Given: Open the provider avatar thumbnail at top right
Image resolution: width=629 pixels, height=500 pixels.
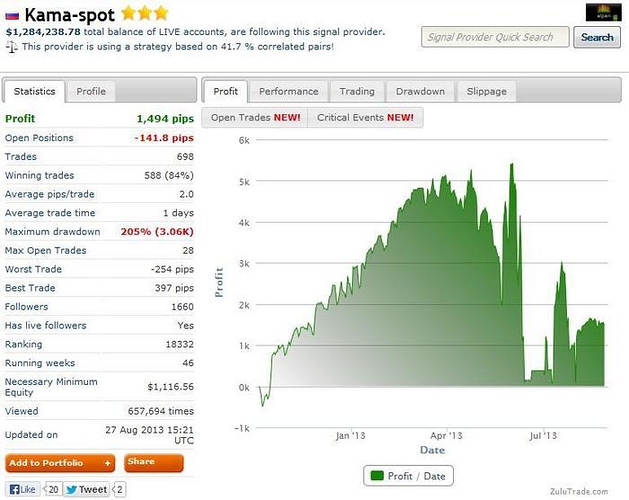Looking at the screenshot, I should coord(603,12).
